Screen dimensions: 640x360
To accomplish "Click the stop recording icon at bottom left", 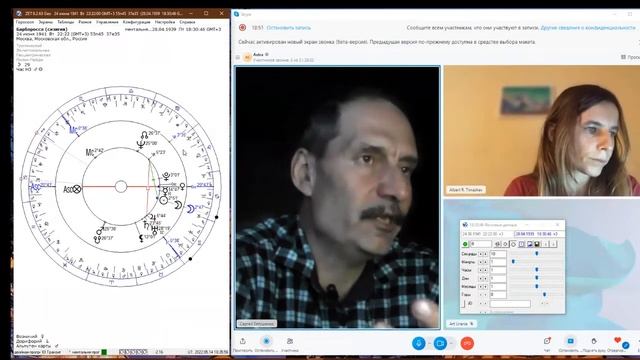I will click(266, 341).
